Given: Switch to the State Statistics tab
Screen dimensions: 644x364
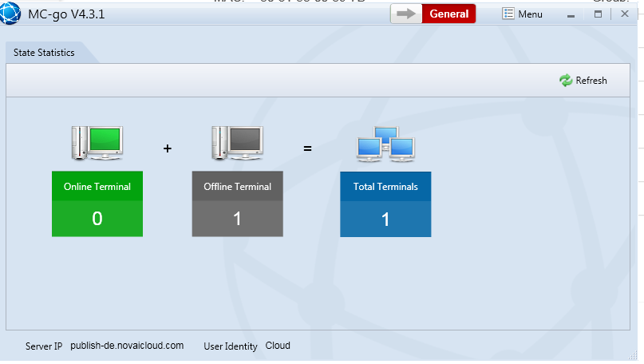Looking at the screenshot, I should coord(45,53).
